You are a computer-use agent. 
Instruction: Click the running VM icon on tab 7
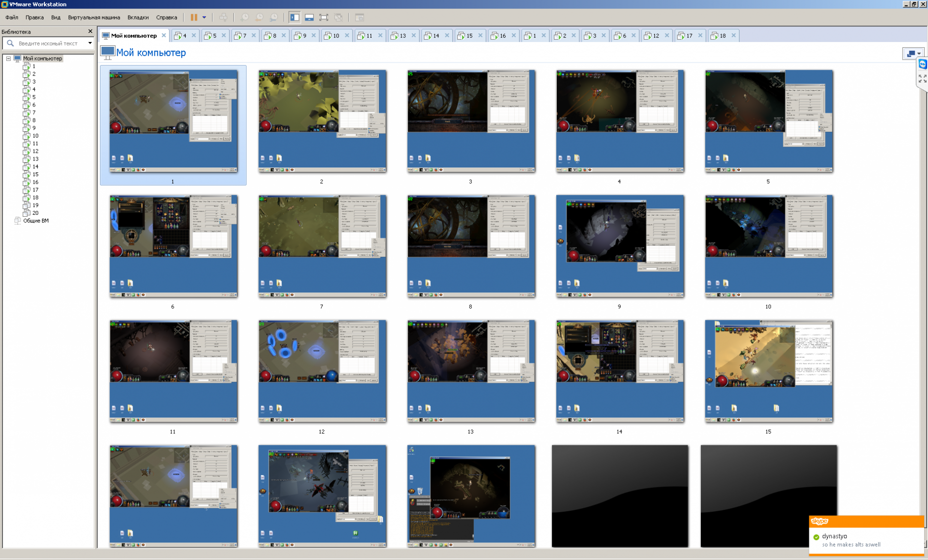(x=238, y=36)
